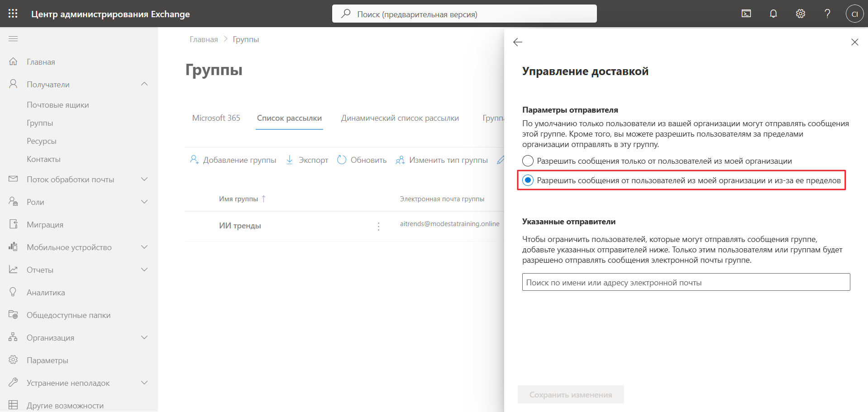Click Добавление группы button
This screenshot has height=412, width=868.
click(x=233, y=160)
